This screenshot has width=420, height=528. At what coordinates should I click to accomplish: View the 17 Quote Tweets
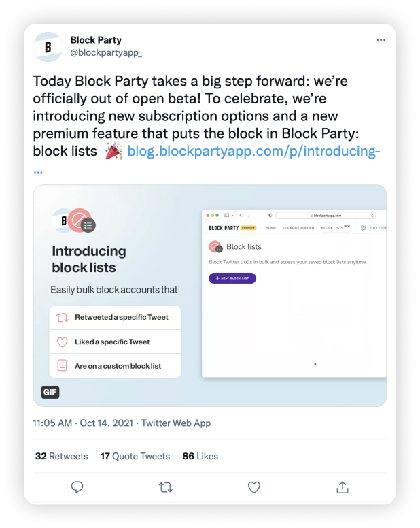point(135,456)
